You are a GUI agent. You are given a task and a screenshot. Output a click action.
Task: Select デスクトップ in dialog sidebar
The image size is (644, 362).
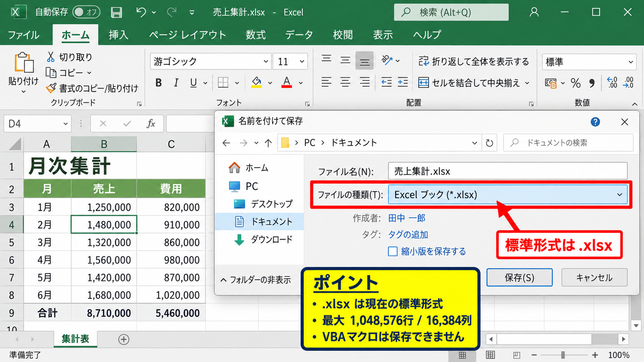coord(263,204)
